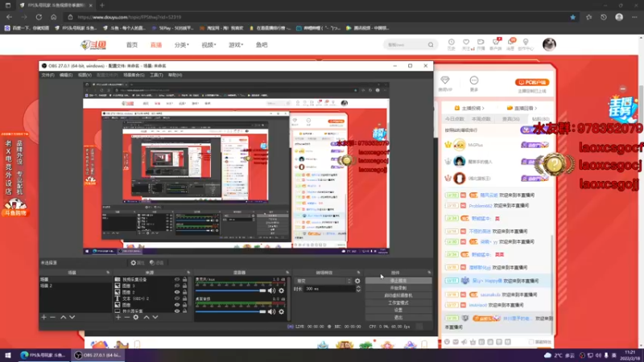Open OBS File menu

[47, 75]
